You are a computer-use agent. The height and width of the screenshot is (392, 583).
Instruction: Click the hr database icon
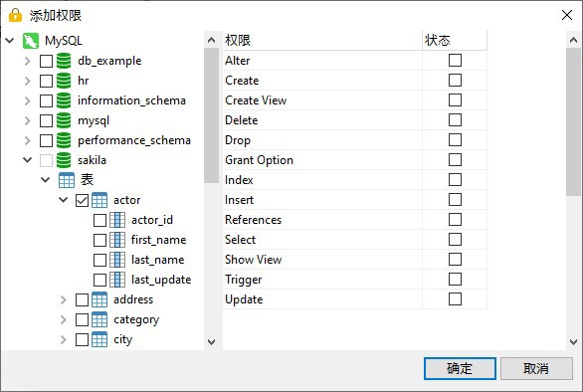(x=64, y=81)
